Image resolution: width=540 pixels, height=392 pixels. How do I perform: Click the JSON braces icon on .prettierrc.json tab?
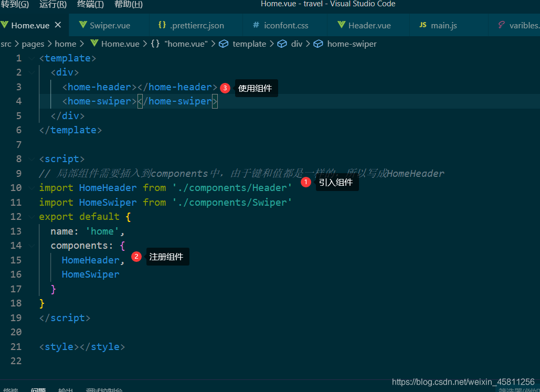pyautogui.click(x=162, y=25)
